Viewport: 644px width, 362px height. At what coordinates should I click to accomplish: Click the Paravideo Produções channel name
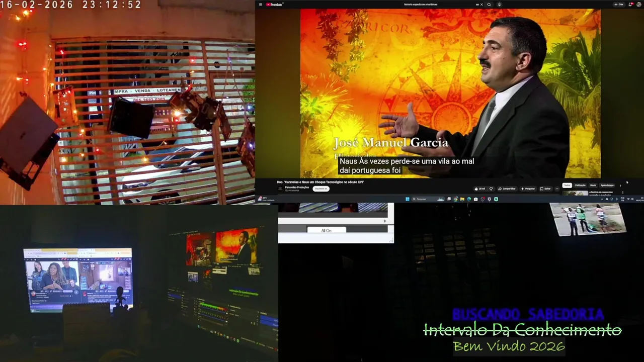tap(297, 187)
